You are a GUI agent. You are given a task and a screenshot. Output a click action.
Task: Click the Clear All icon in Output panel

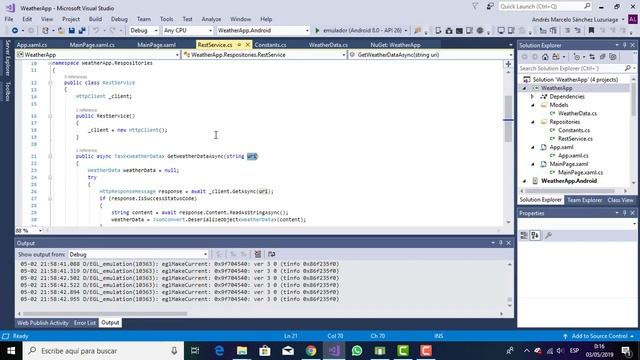point(258,254)
